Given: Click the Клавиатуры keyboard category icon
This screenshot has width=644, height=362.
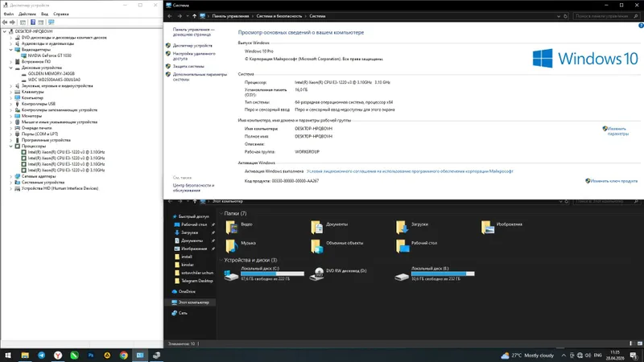Looking at the screenshot, I should (17, 92).
